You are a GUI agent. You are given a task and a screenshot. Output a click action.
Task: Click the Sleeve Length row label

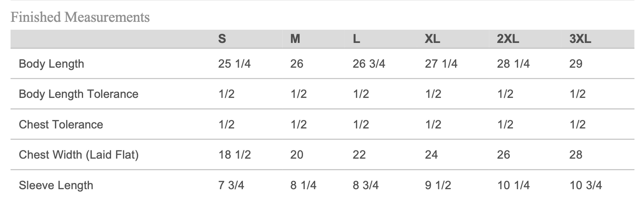point(56,185)
